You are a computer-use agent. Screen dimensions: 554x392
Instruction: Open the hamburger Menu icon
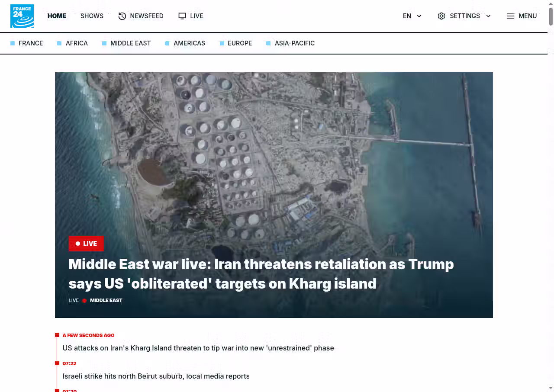(x=511, y=16)
